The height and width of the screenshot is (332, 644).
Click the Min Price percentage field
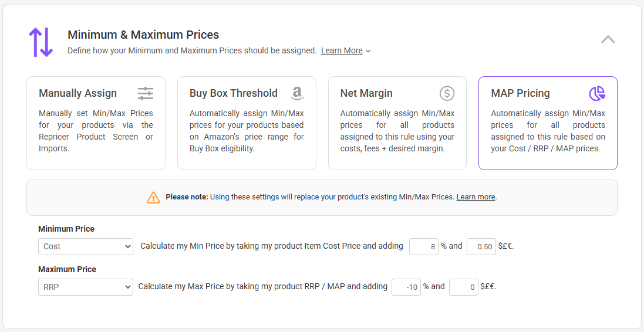coord(424,246)
